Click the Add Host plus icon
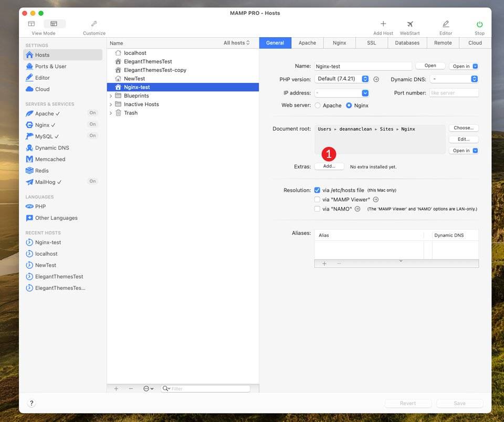Viewport: 504px width, 422px height. (383, 24)
